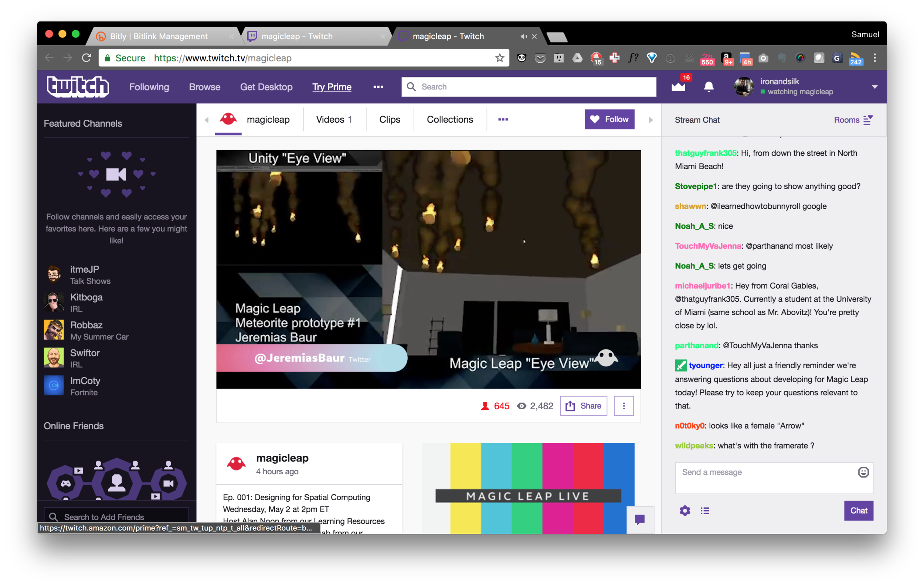Open the crown rewards menu with 16 badge
The width and height of the screenshot is (924, 587).
click(679, 87)
